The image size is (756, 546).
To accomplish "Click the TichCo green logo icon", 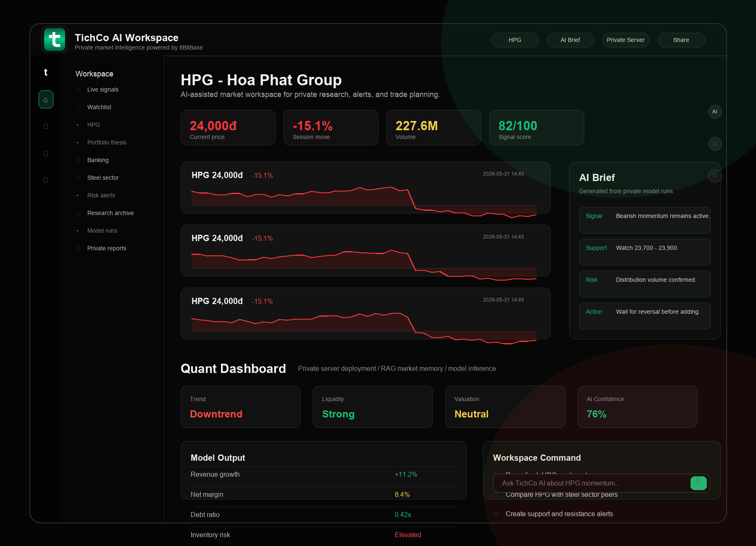I will pos(55,40).
